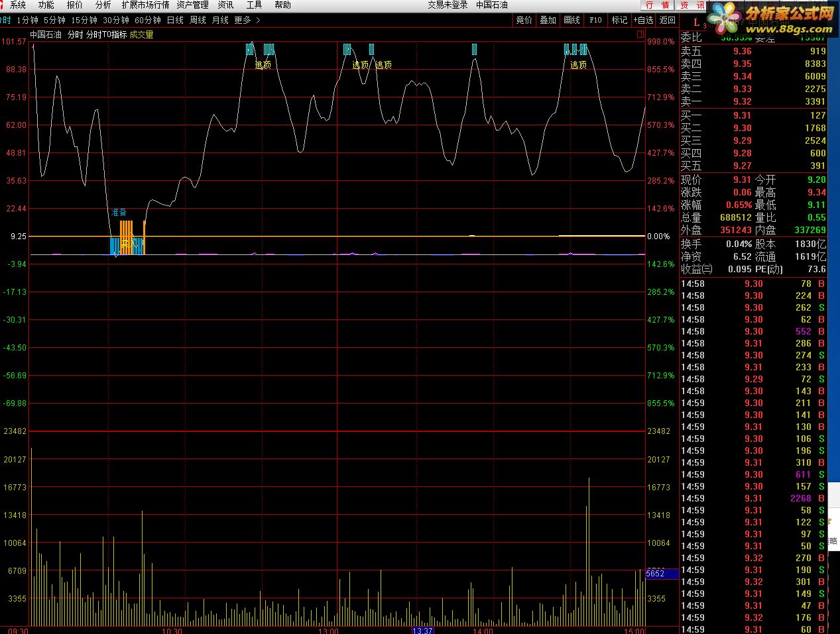Click the 外盘 value 351243
The height and width of the screenshot is (634, 840).
(x=736, y=230)
